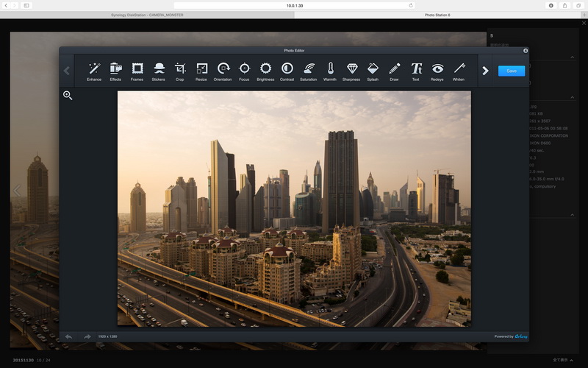Select the Text tool
The height and width of the screenshot is (368, 588).
point(416,71)
